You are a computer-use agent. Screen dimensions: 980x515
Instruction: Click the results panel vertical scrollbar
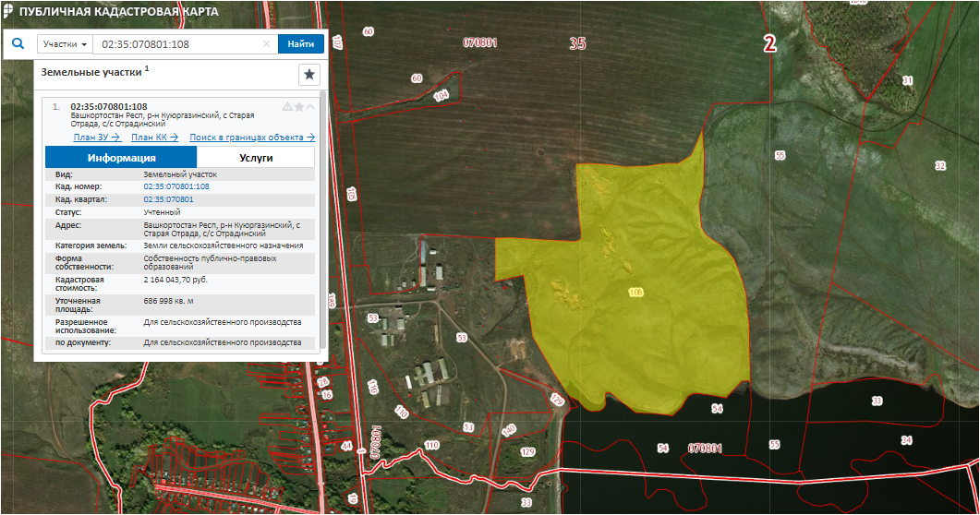[x=321, y=222]
